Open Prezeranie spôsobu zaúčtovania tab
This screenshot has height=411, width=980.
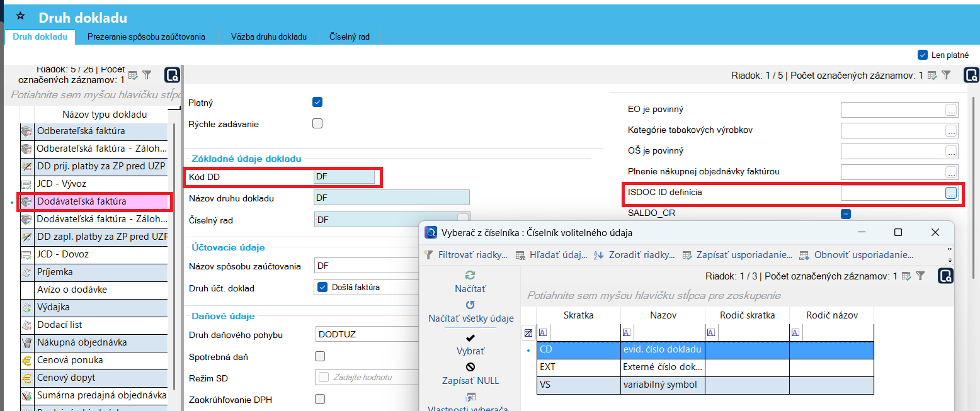pos(146,37)
